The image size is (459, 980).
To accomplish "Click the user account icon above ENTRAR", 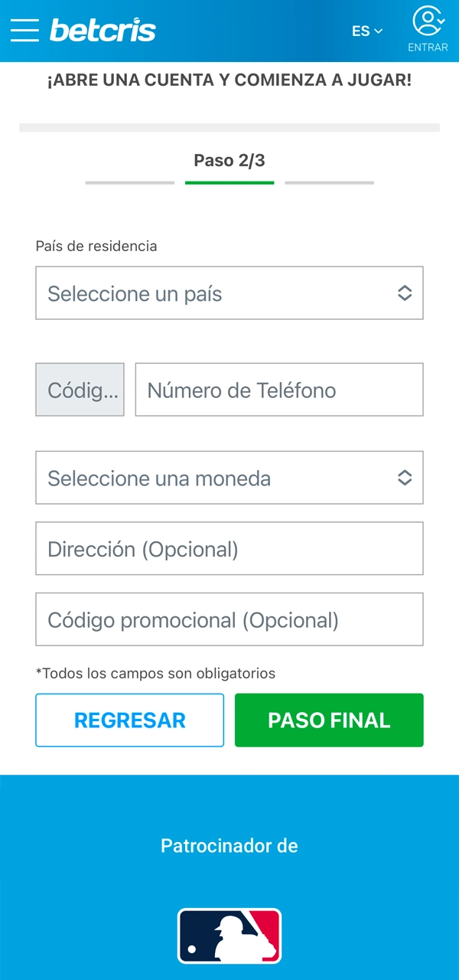I will [426, 23].
